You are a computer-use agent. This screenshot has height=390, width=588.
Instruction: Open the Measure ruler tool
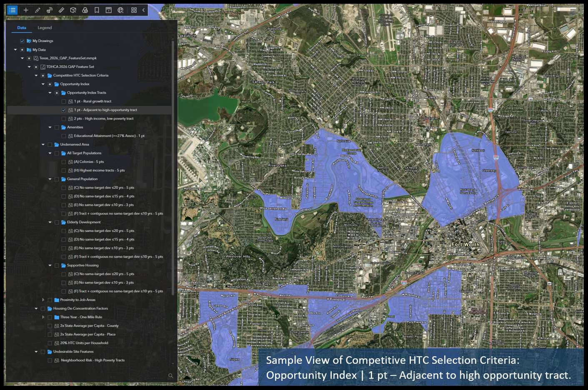(x=61, y=10)
